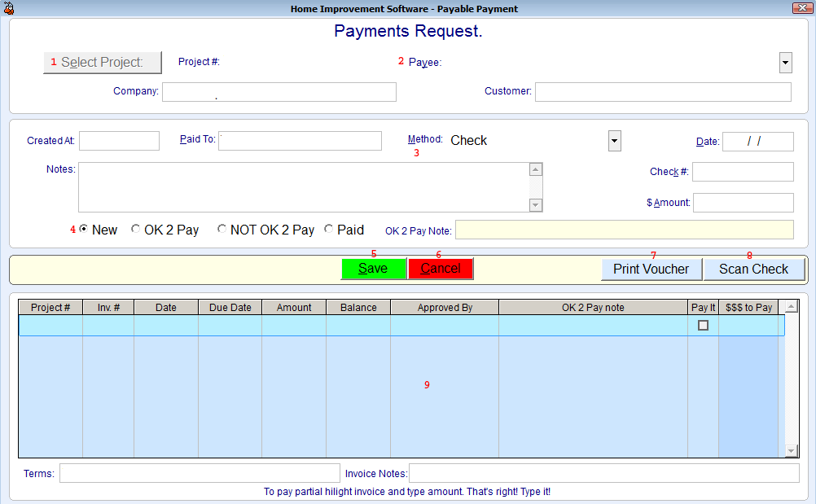Click the $$$ to Pay column header

749,308
